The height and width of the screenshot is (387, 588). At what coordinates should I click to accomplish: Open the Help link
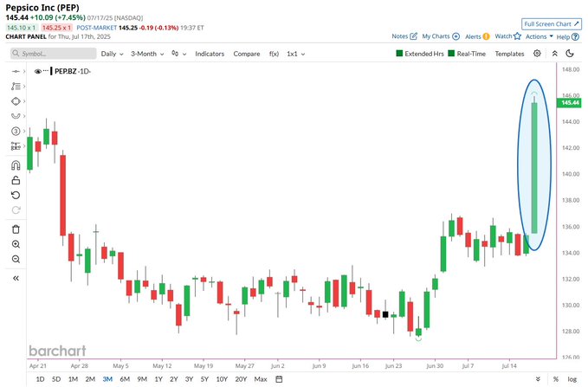568,36
